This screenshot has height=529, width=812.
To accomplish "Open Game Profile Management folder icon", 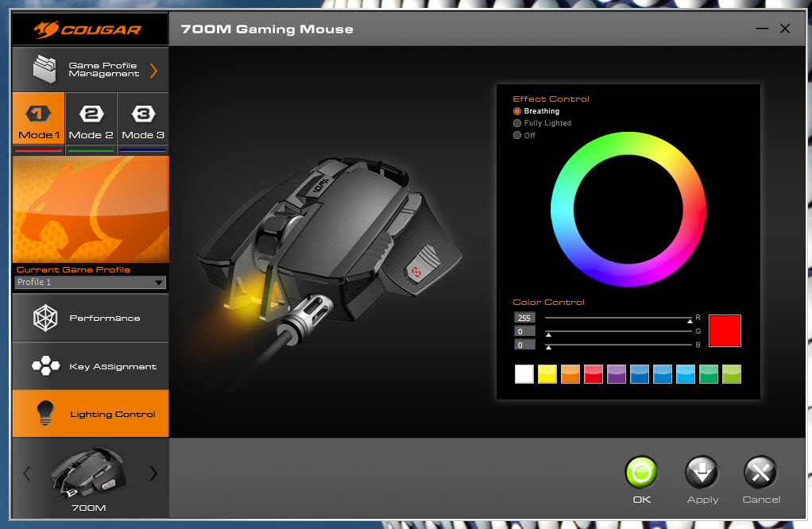I will [x=44, y=69].
